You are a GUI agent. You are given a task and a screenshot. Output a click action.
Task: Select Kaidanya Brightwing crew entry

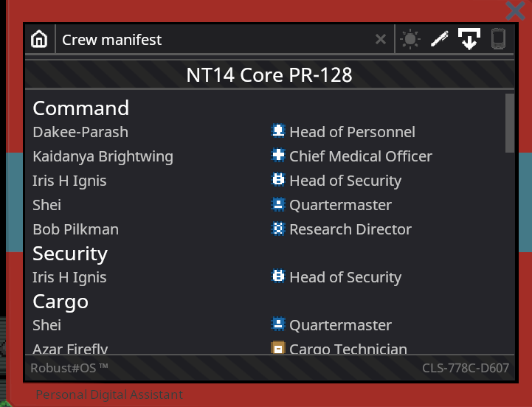tap(103, 156)
